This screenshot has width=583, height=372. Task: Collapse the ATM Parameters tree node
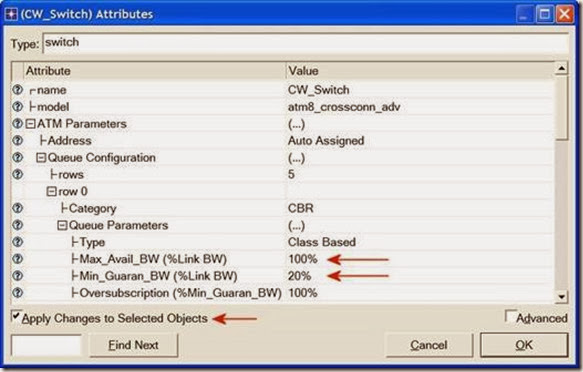pos(30,124)
